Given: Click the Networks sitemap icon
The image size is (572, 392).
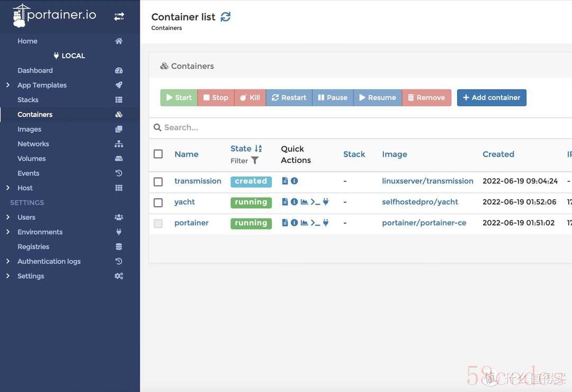Looking at the screenshot, I should click(119, 144).
